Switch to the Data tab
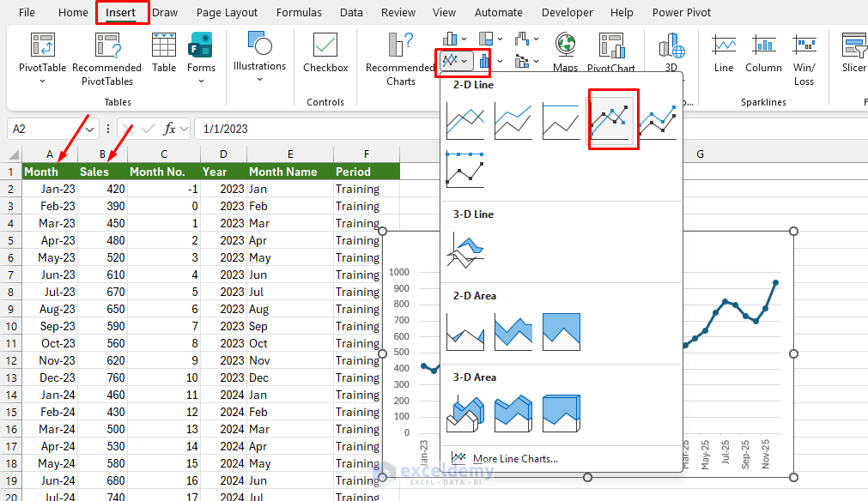Image resolution: width=868 pixels, height=501 pixels. point(351,12)
